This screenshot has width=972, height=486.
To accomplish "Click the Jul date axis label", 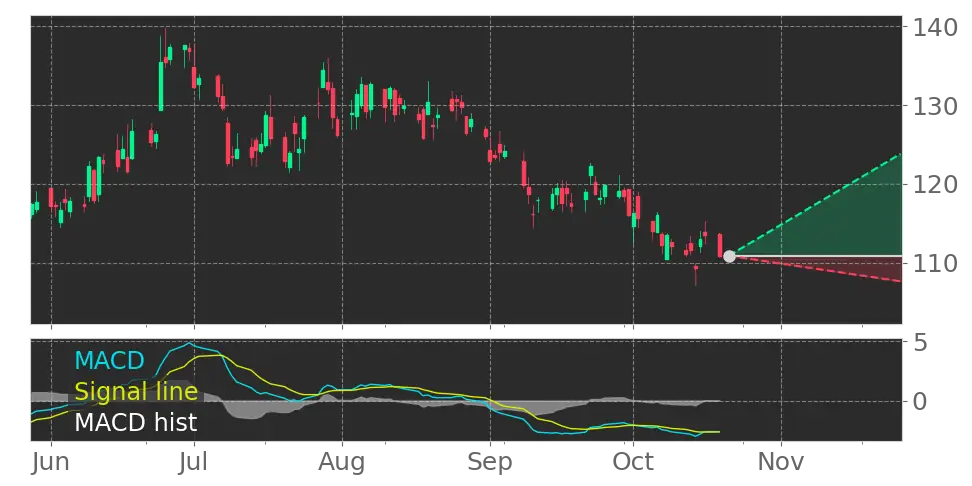I will 195,462.
